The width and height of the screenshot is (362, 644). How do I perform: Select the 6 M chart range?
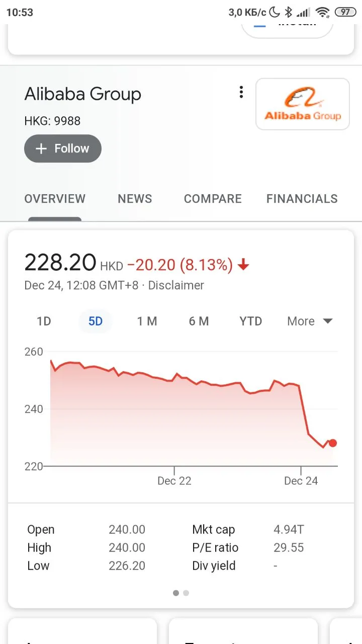click(199, 321)
